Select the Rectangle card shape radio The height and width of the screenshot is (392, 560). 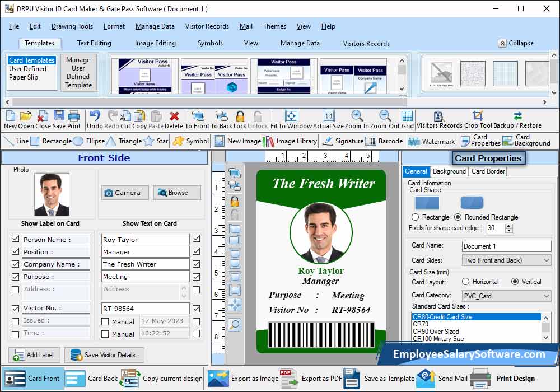[415, 217]
